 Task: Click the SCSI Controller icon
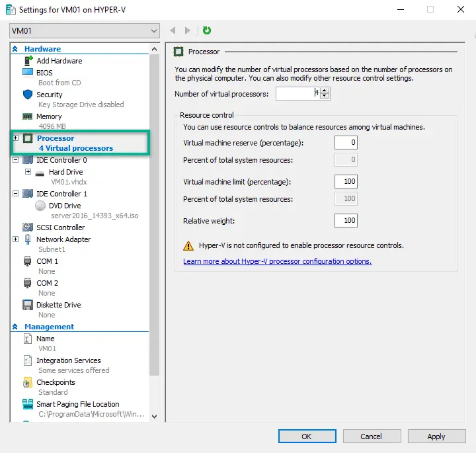pos(28,227)
